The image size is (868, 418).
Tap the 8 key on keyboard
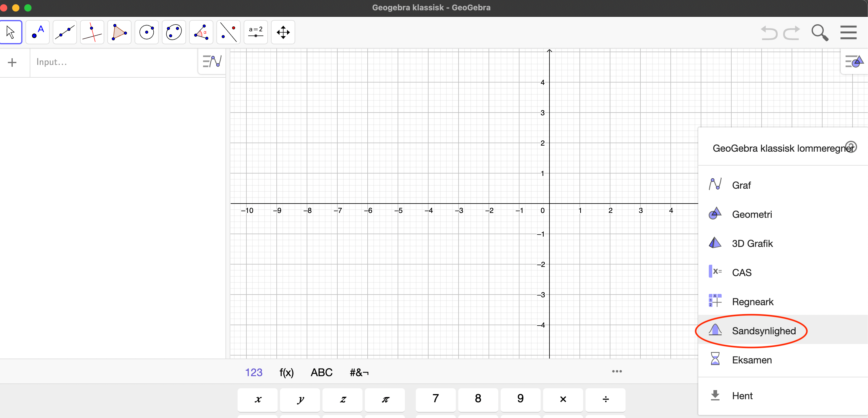[x=478, y=400]
